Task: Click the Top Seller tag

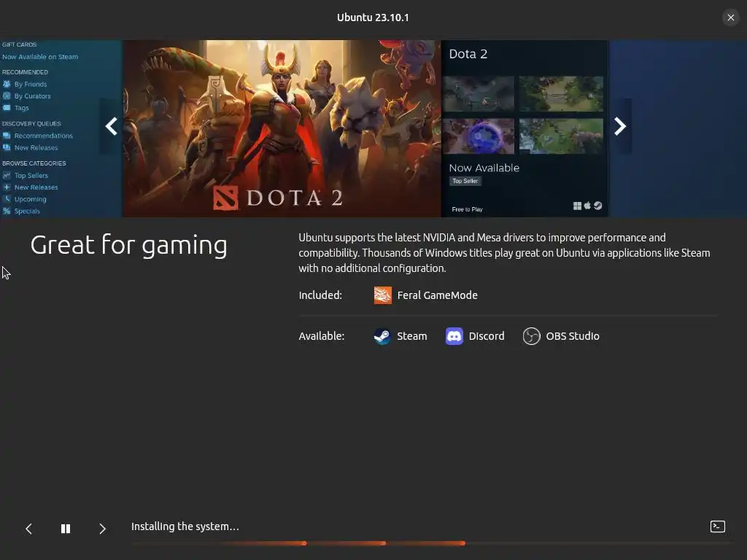Action: [465, 181]
